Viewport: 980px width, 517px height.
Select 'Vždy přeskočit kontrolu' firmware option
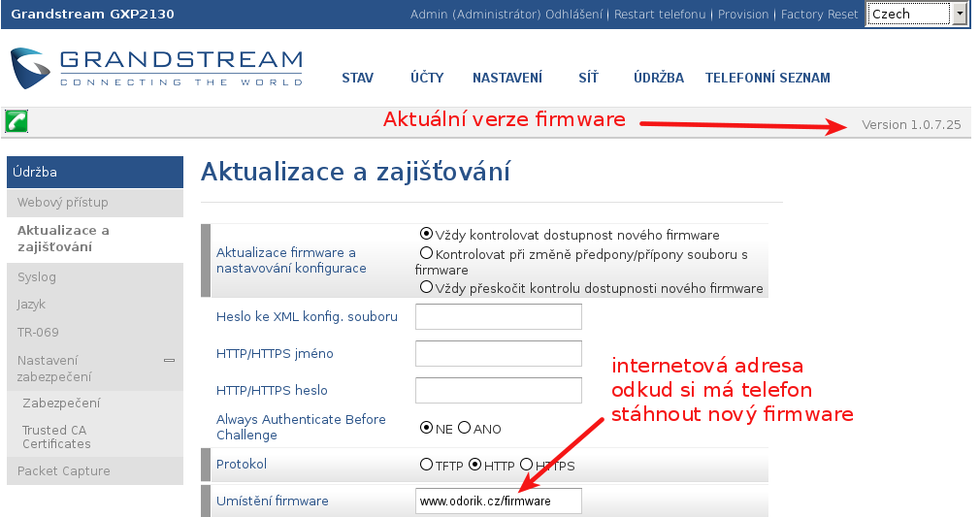click(x=426, y=287)
